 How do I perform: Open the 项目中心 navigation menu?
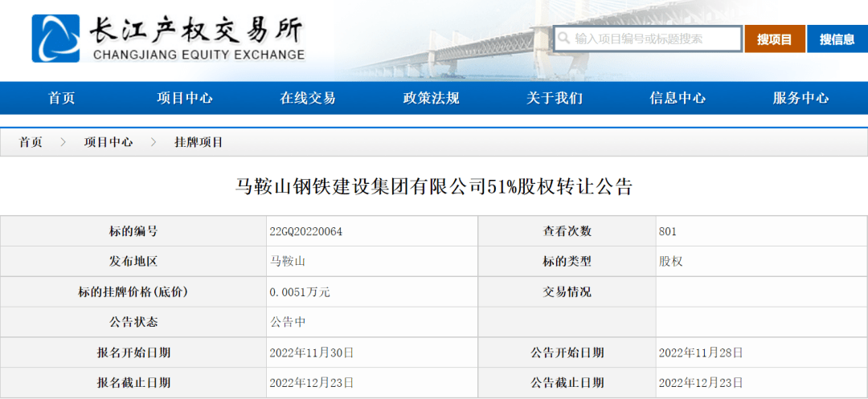click(x=184, y=99)
